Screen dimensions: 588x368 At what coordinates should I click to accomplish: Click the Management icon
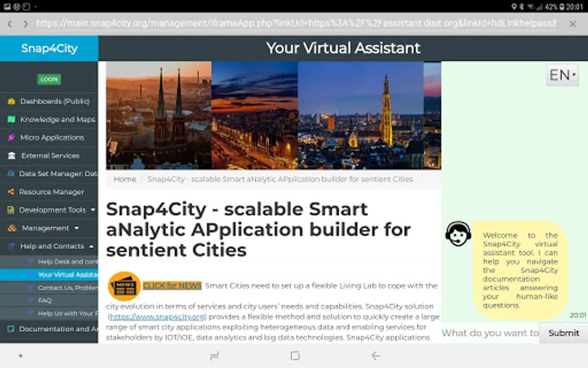pos(12,228)
